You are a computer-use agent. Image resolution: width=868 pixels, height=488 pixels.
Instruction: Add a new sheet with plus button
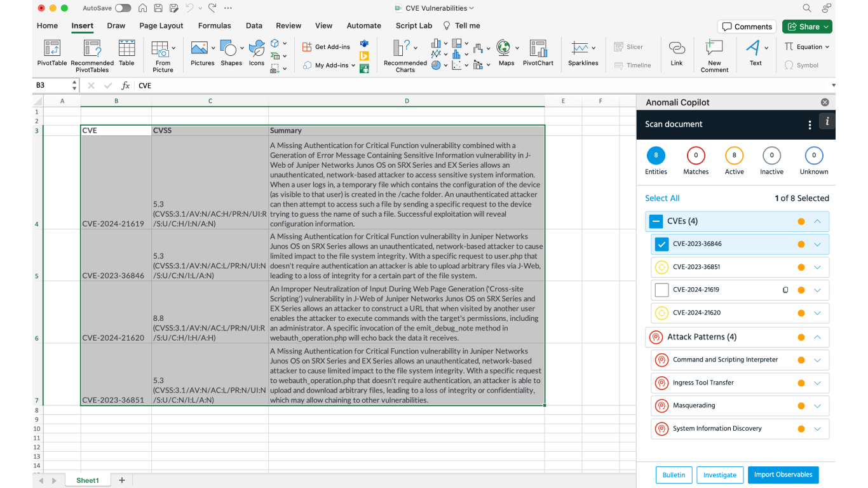122,480
